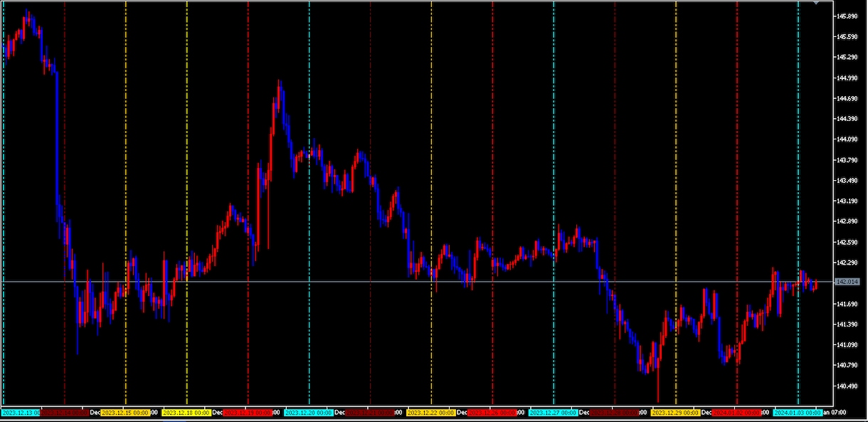Select the current price label 142.014
The width and height of the screenshot is (868, 422).
[x=848, y=282]
